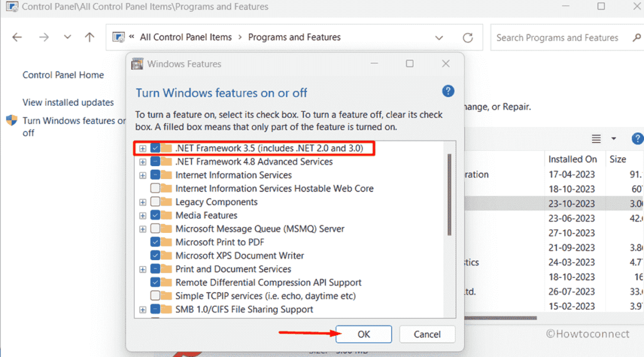Viewport: 644px width, 357px height.
Task: Click the Control Panel window title icon
Action: click(x=12, y=7)
